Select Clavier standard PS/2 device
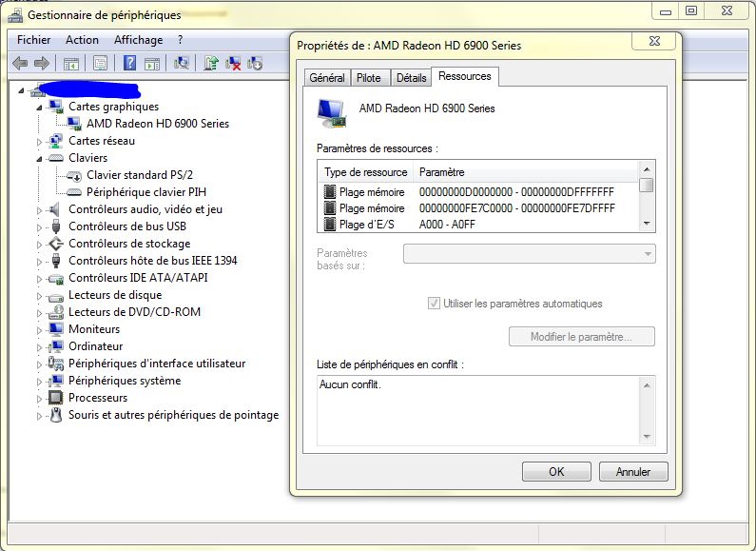Screen dimensions: 756x551 (140, 175)
